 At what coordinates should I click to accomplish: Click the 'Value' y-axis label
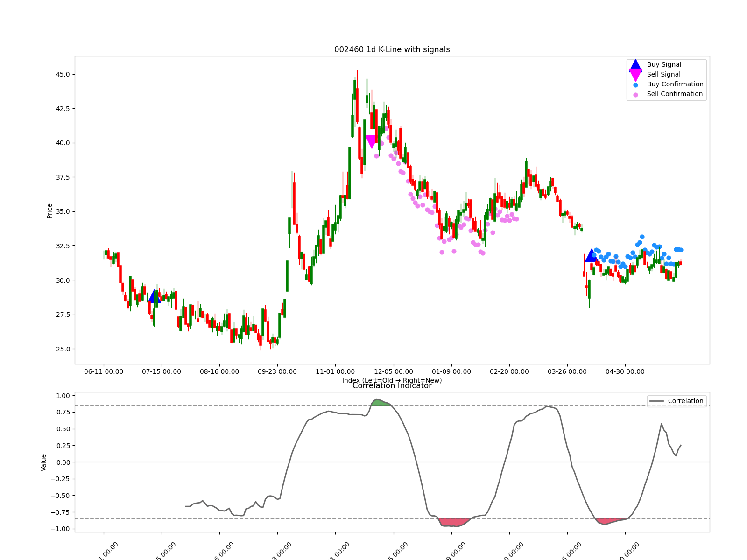(x=43, y=462)
